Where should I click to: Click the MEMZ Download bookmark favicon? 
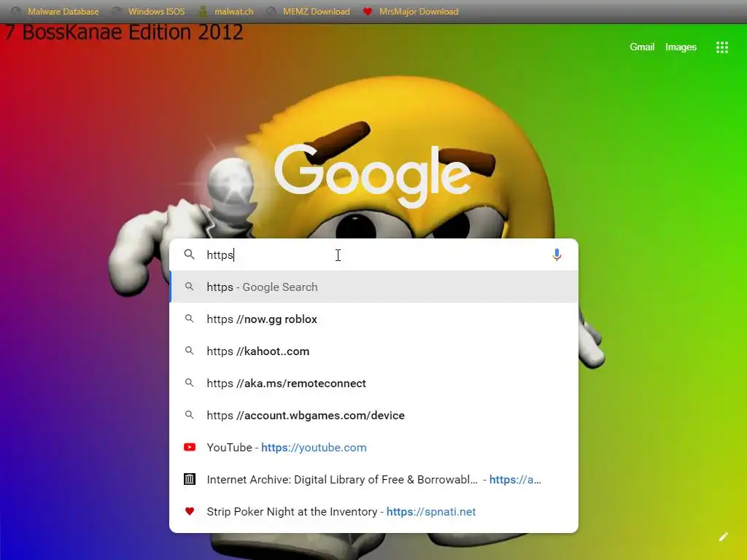(x=271, y=11)
